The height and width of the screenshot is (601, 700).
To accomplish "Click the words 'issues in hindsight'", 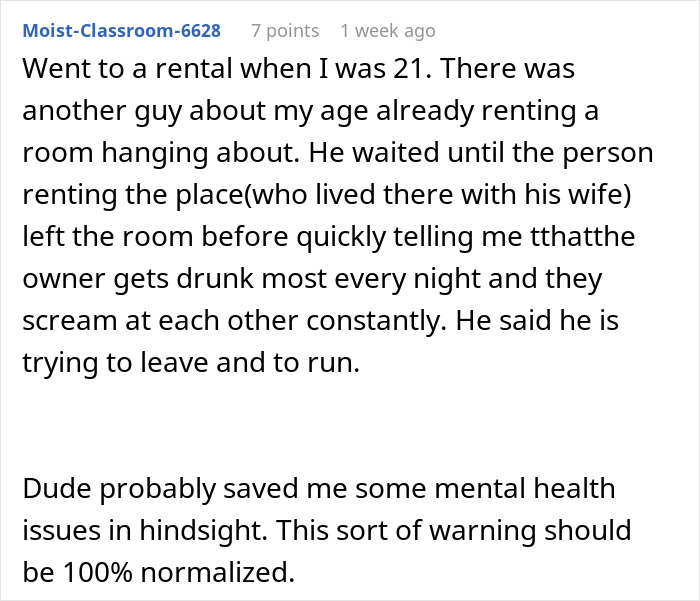I will click(145, 531).
